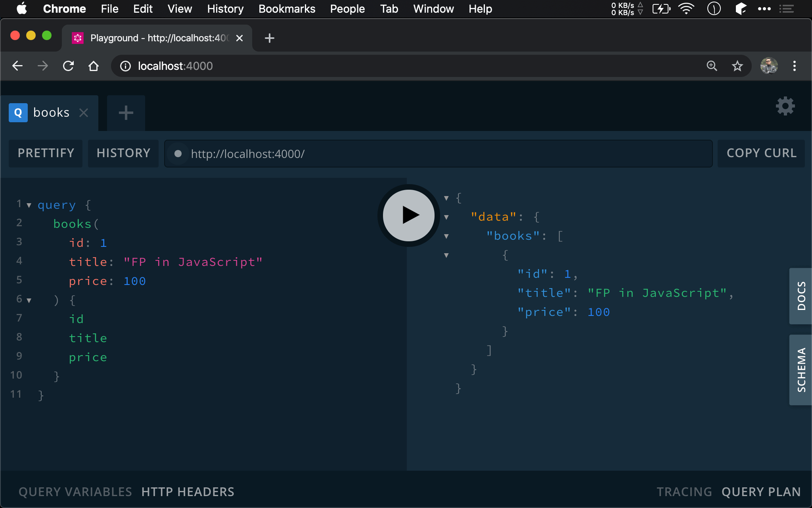The image size is (812, 508).
Task: View site information for localhost
Action: [x=125, y=66]
